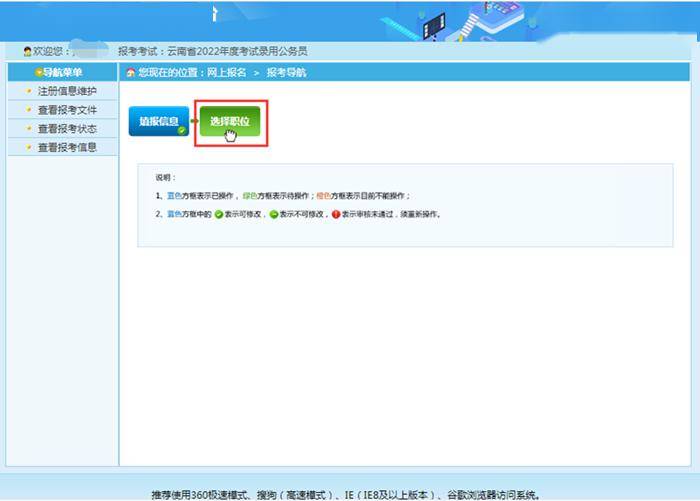Click the red exclamation icon for 审核未通过
The width and height of the screenshot is (700, 501).
click(x=335, y=214)
